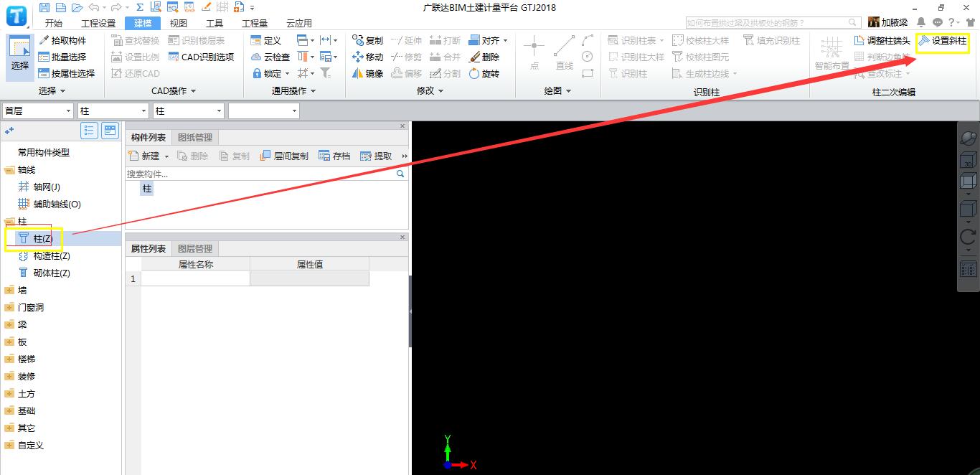Open the 工具 ribbon tab
Viewport: 980px width, 475px height.
(215, 23)
